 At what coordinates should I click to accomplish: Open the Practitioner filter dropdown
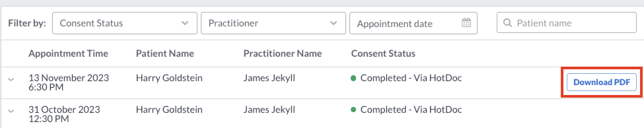[x=273, y=23]
